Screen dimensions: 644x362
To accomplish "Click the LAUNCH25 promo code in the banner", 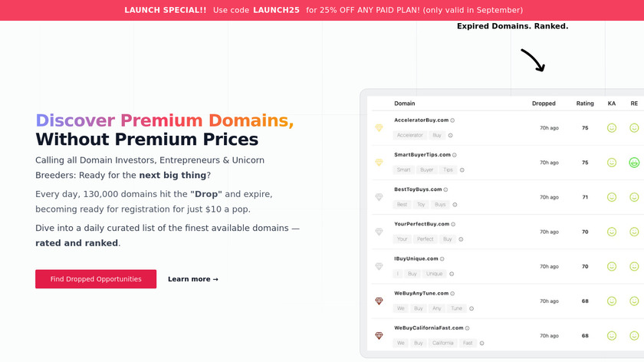I will (x=278, y=10).
